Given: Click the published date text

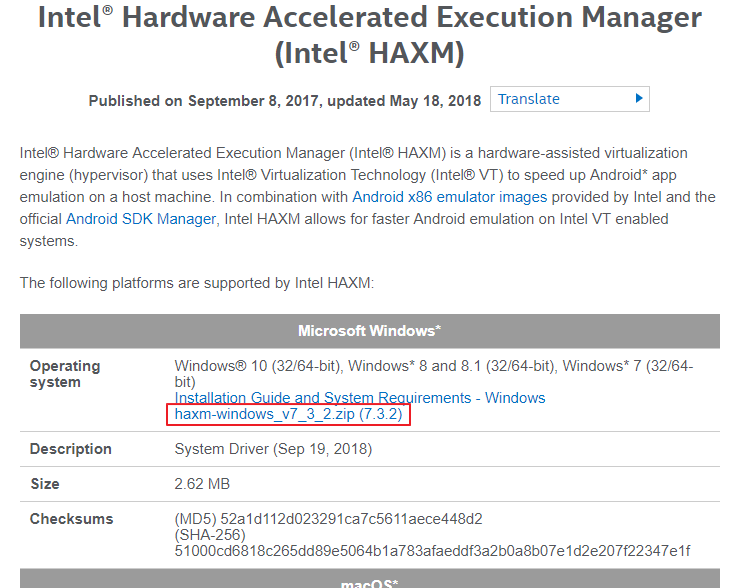Looking at the screenshot, I should 284,100.
